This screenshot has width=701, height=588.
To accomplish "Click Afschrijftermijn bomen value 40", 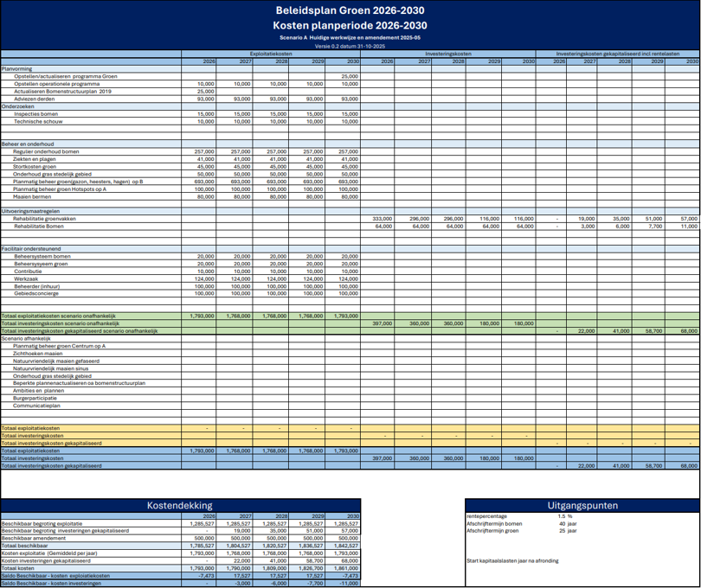I will tap(562, 524).
